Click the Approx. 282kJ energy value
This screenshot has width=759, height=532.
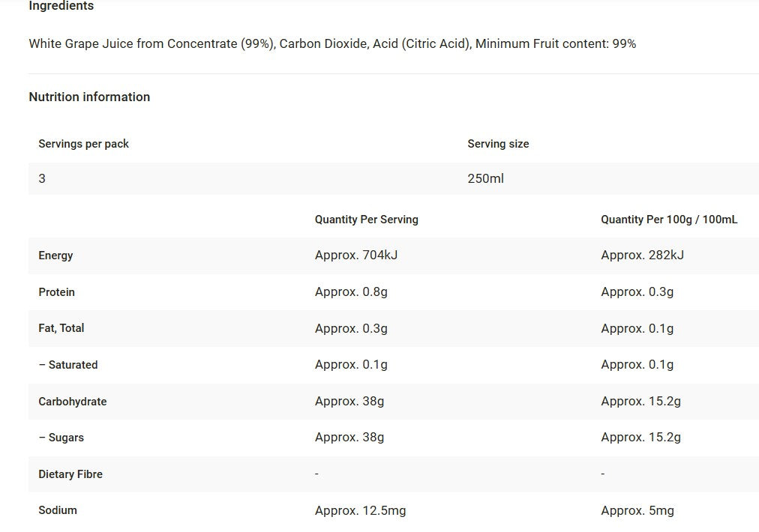point(642,255)
